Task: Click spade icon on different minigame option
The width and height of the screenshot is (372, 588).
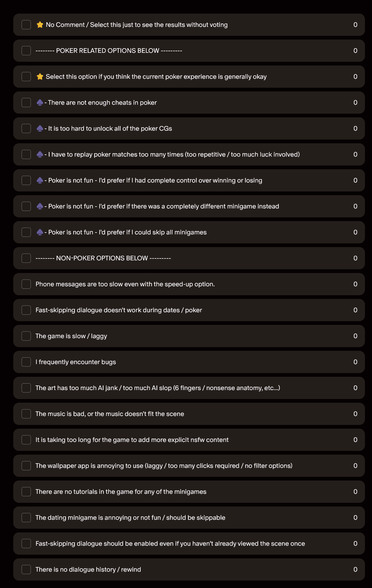Action: (40, 206)
